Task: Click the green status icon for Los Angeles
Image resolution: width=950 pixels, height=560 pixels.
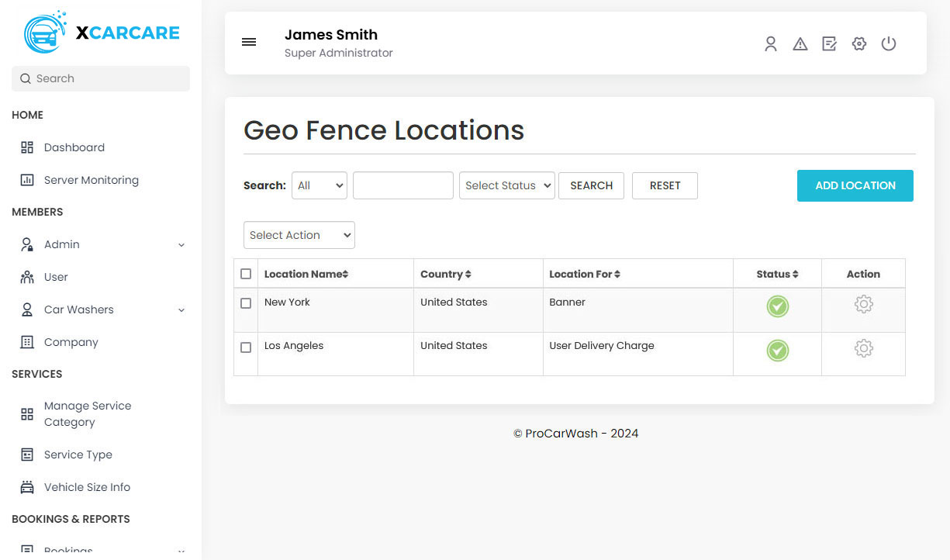Action: [777, 351]
